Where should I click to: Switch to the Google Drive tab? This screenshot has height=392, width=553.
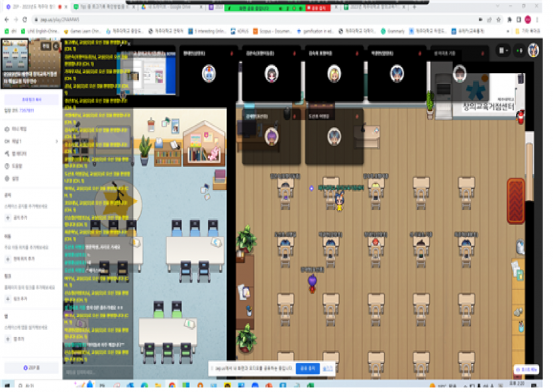170,7
